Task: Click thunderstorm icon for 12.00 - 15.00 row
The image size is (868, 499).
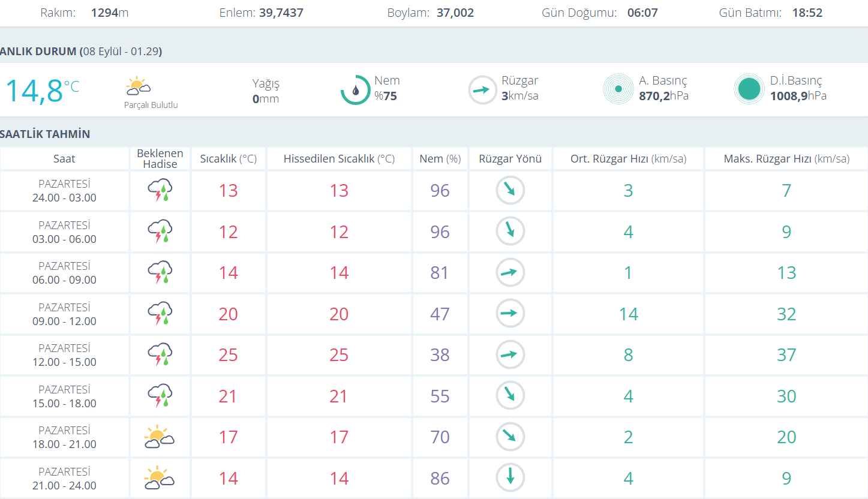Action: pyautogui.click(x=160, y=355)
